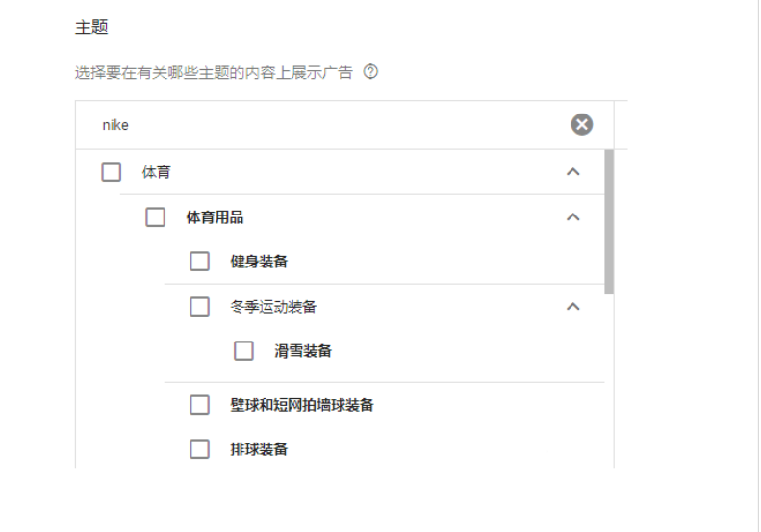
Task: Collapse the 冬季运动装备 chevron
Action: 573,307
